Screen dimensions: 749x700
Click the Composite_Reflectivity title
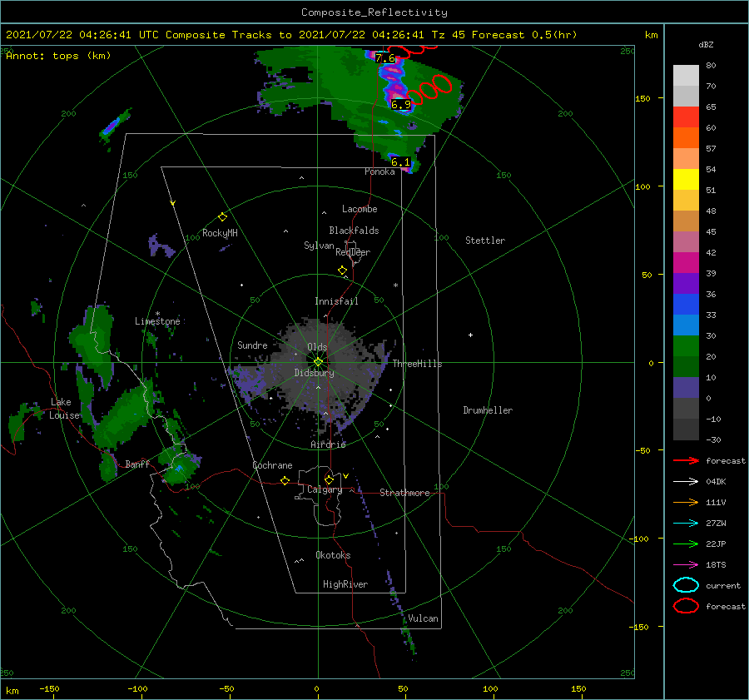point(374,12)
